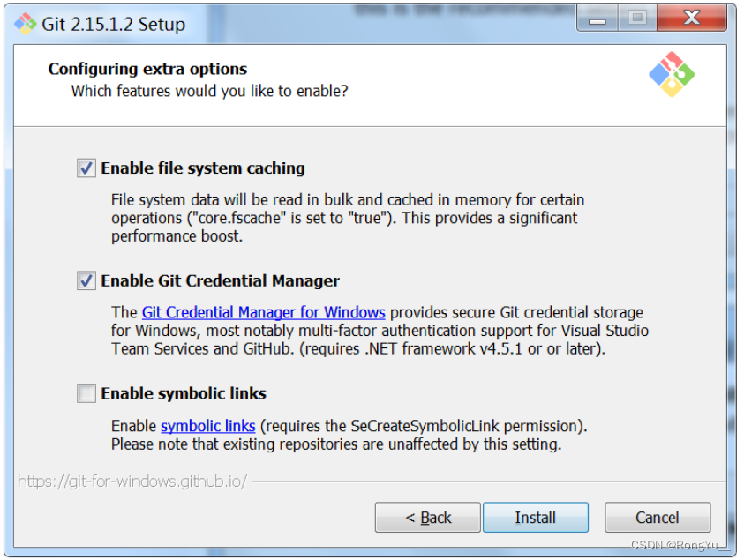Click the multi-factor authentication description paragraph

click(x=380, y=331)
